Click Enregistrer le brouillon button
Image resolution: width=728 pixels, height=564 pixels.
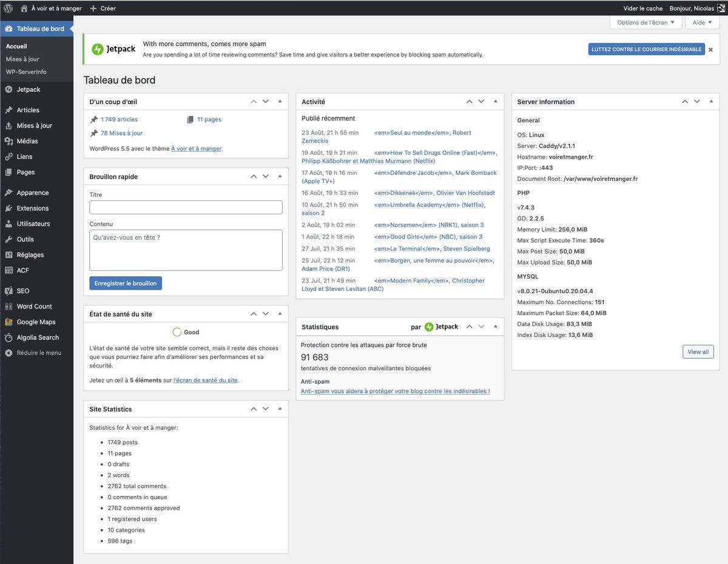click(x=126, y=284)
